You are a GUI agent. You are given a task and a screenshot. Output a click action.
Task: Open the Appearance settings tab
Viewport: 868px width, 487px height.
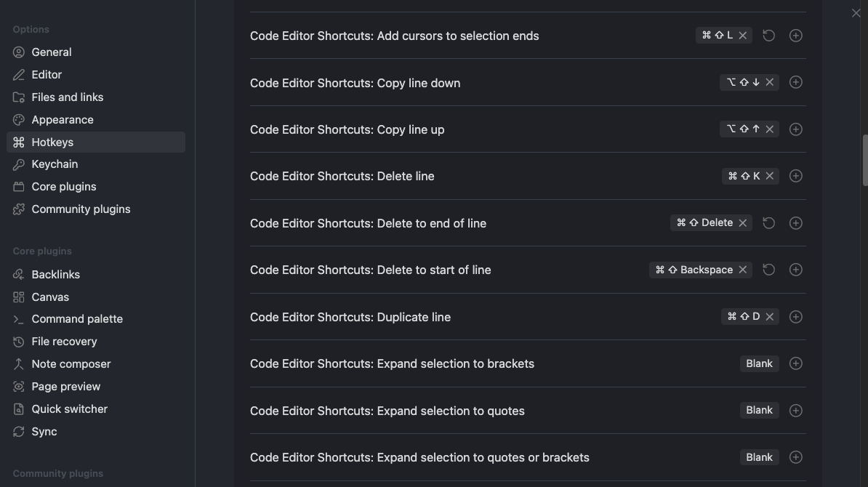coord(63,120)
